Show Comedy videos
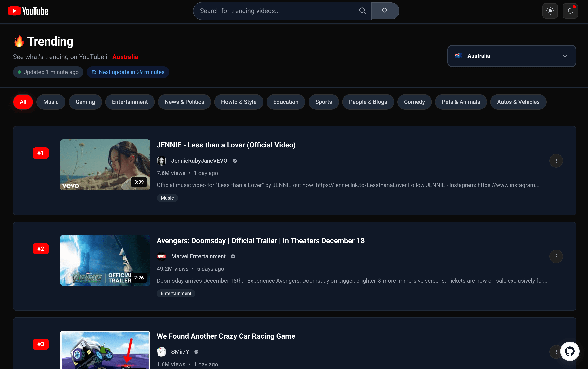Image resolution: width=588 pixels, height=369 pixels. pos(415,102)
